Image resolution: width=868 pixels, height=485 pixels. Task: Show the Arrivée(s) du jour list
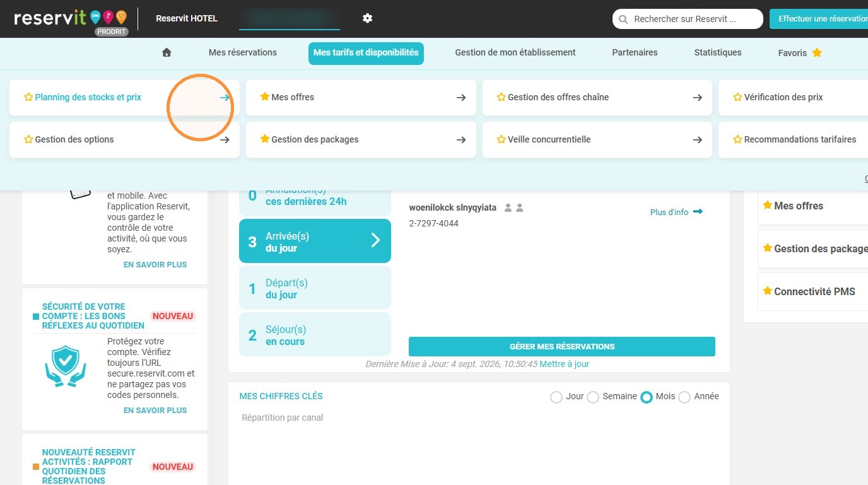click(x=315, y=241)
